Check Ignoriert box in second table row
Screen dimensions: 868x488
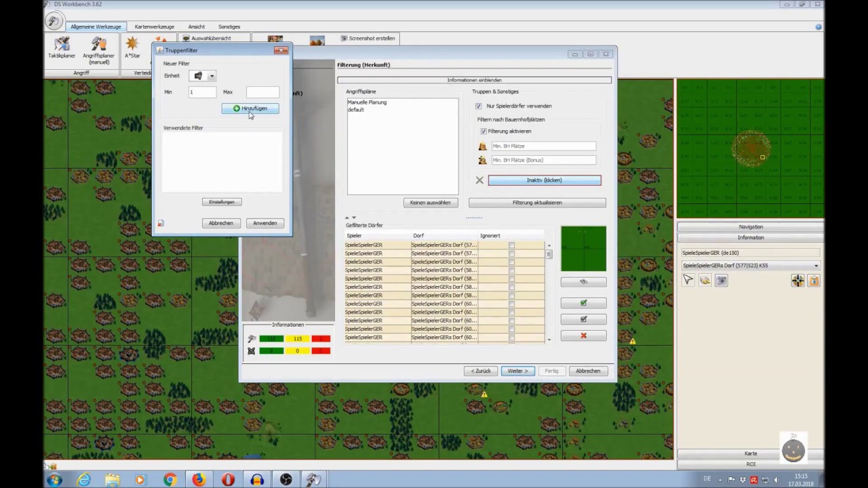tap(511, 253)
